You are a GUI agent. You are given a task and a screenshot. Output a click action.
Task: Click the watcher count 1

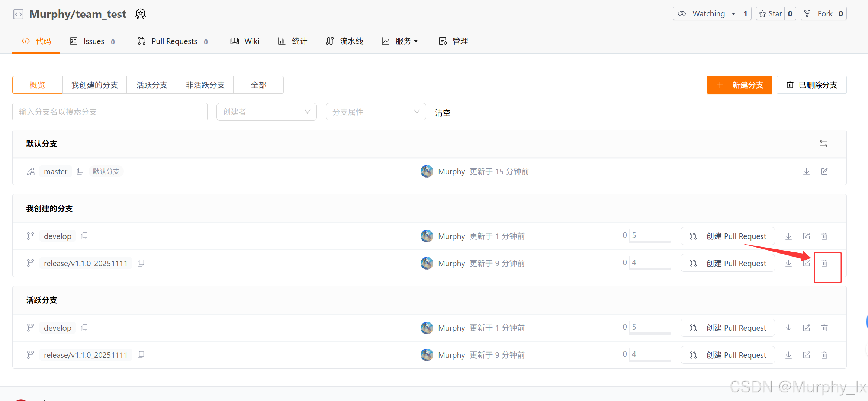coord(745,14)
